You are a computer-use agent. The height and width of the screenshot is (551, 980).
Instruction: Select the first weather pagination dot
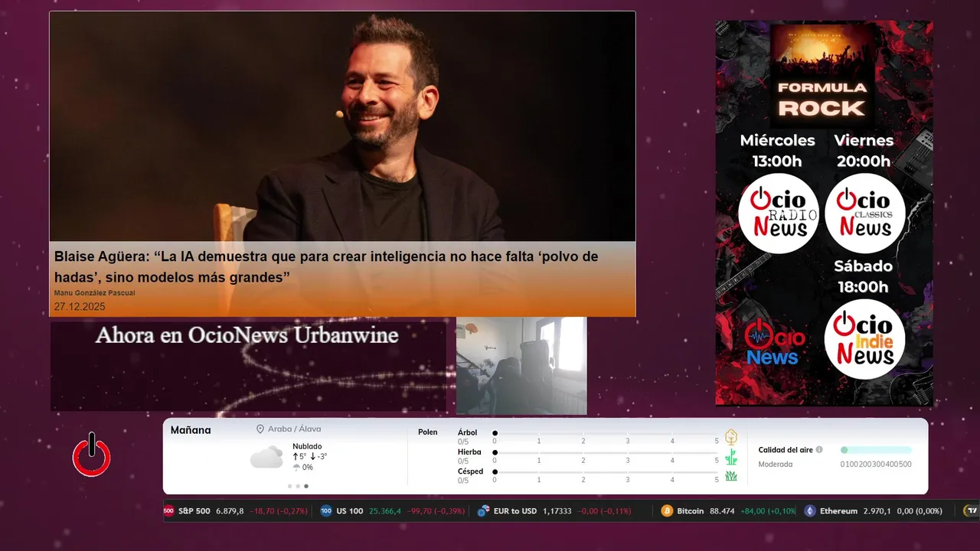[x=289, y=486]
